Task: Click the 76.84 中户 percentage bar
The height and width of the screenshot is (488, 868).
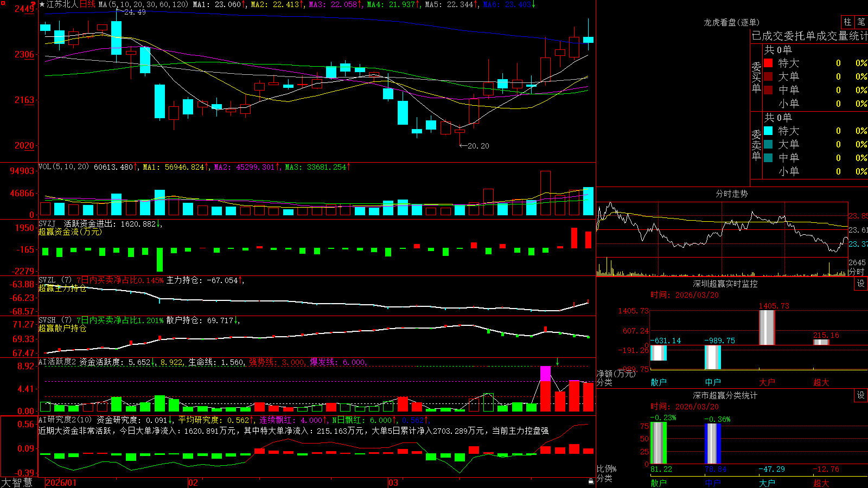Action: pos(713,444)
